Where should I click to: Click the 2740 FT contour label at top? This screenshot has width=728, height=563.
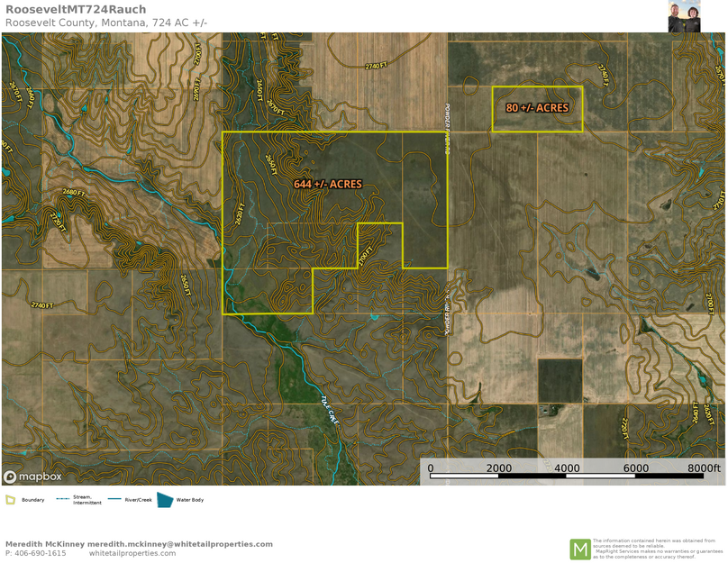377,66
